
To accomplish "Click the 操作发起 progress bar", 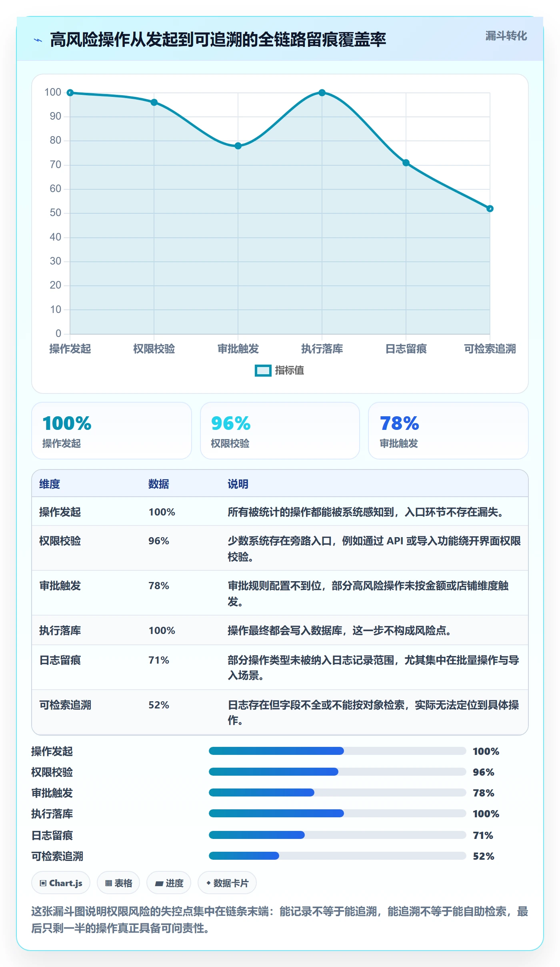I will pos(337,751).
